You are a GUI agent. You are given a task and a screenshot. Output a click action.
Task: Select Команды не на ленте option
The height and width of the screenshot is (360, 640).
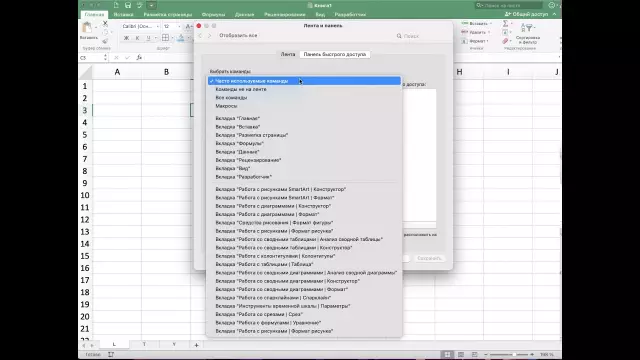[304, 89]
